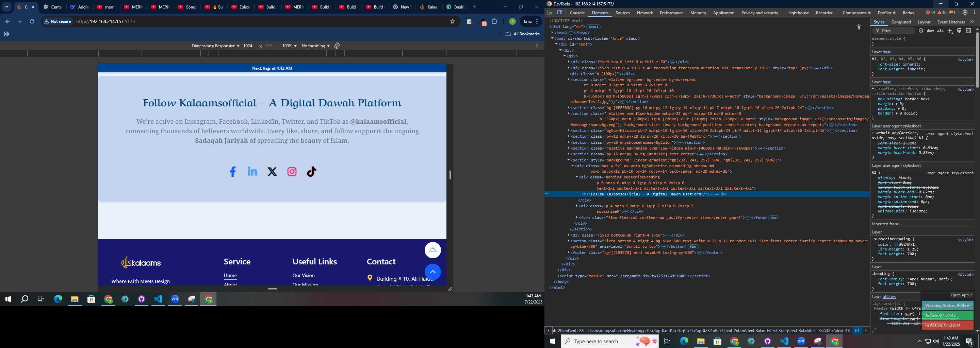Screen dimensions: 980x348
Task: Click the scroll badge on html element
Action: coord(593,27)
